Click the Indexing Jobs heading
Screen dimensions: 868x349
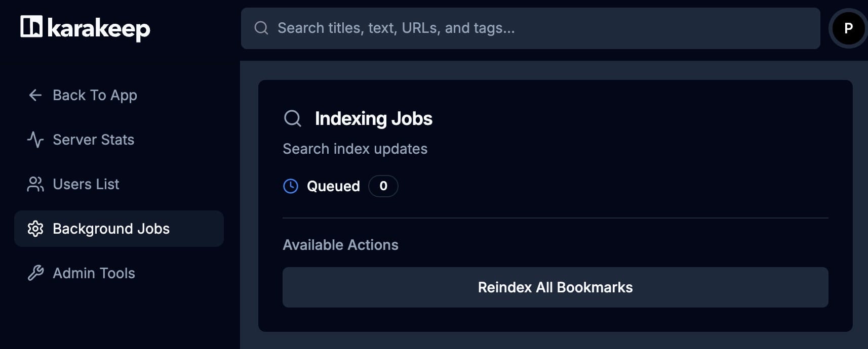pos(374,118)
